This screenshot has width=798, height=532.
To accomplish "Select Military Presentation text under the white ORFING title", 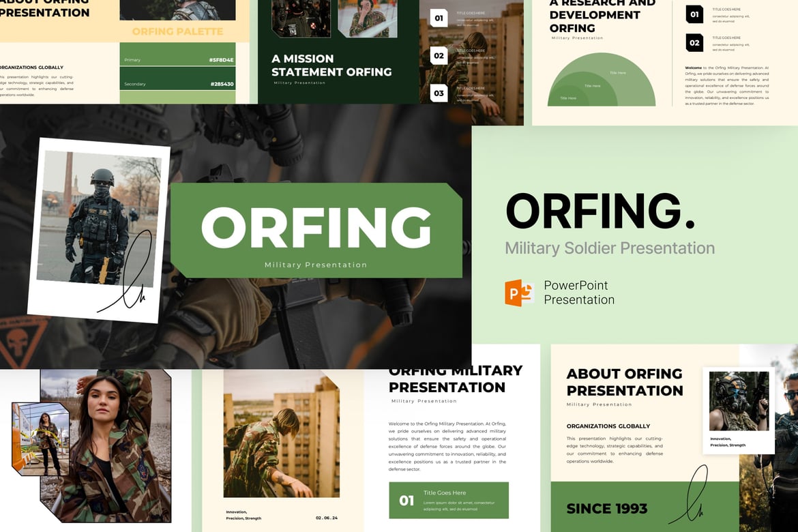I will tap(316, 265).
